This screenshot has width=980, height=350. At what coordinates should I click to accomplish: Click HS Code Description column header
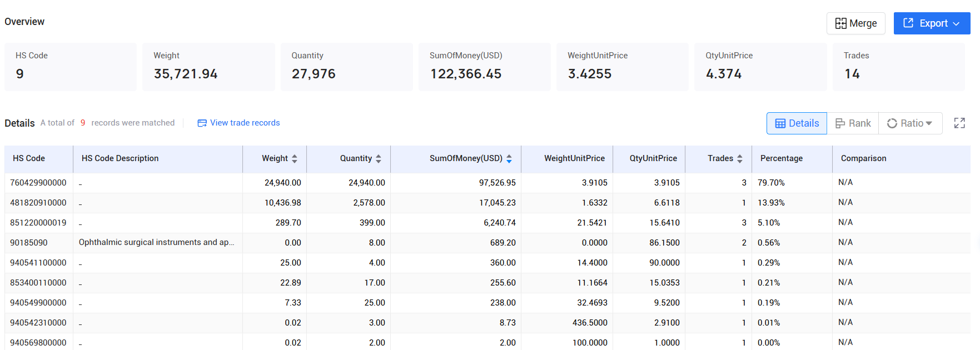click(x=158, y=158)
